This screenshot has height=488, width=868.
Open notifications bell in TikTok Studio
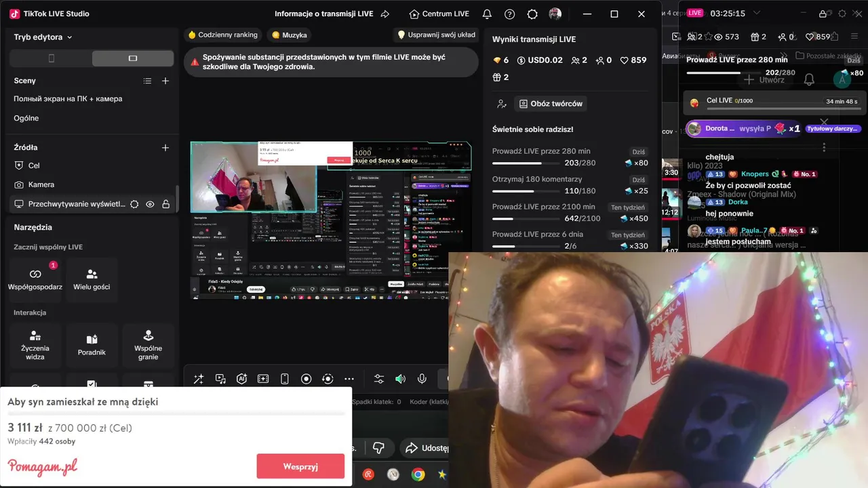487,14
